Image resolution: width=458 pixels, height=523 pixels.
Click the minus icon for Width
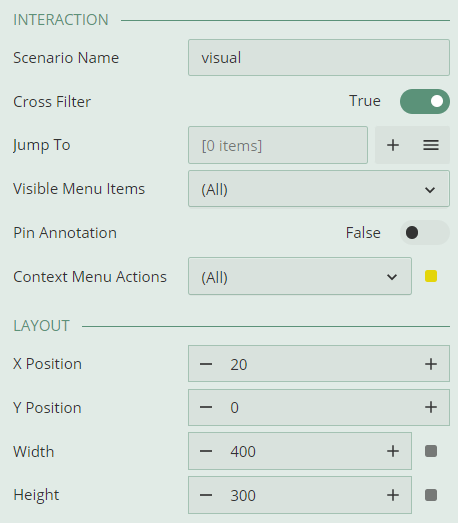pyautogui.click(x=206, y=451)
